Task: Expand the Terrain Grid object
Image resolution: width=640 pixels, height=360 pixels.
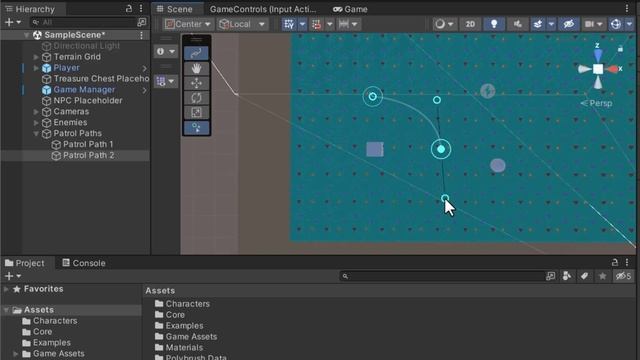Action: [36, 57]
